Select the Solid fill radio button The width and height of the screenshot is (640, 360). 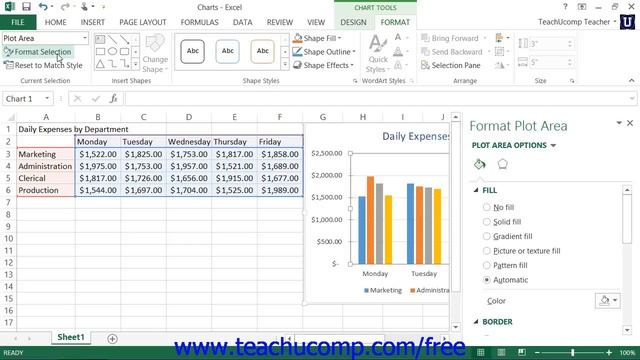pyautogui.click(x=486, y=222)
